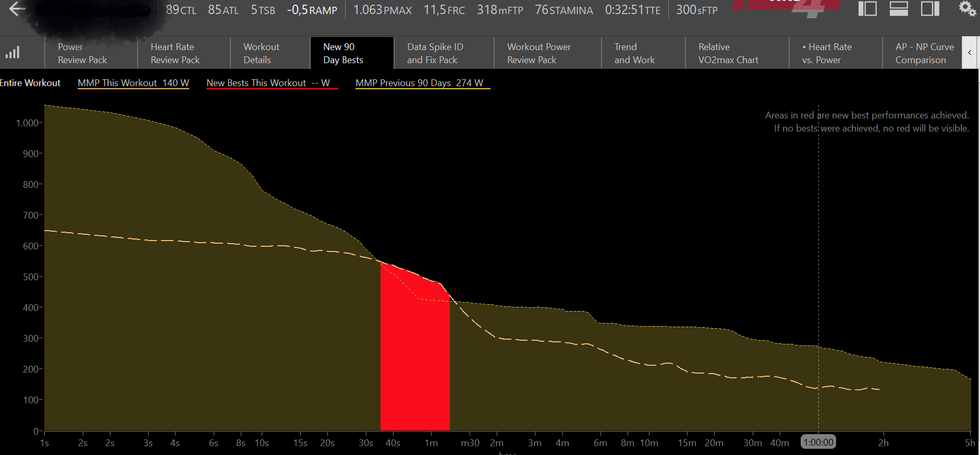Open settings with the gear icon
Image resolution: width=980 pixels, height=455 pixels.
click(967, 8)
